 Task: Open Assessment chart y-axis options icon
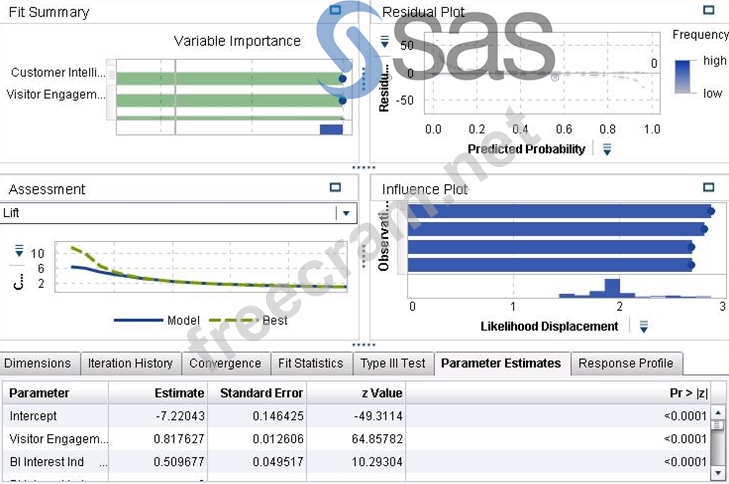[18, 252]
